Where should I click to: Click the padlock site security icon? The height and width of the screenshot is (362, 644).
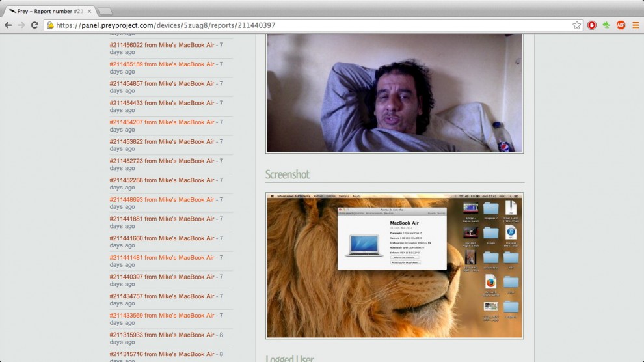pos(50,25)
